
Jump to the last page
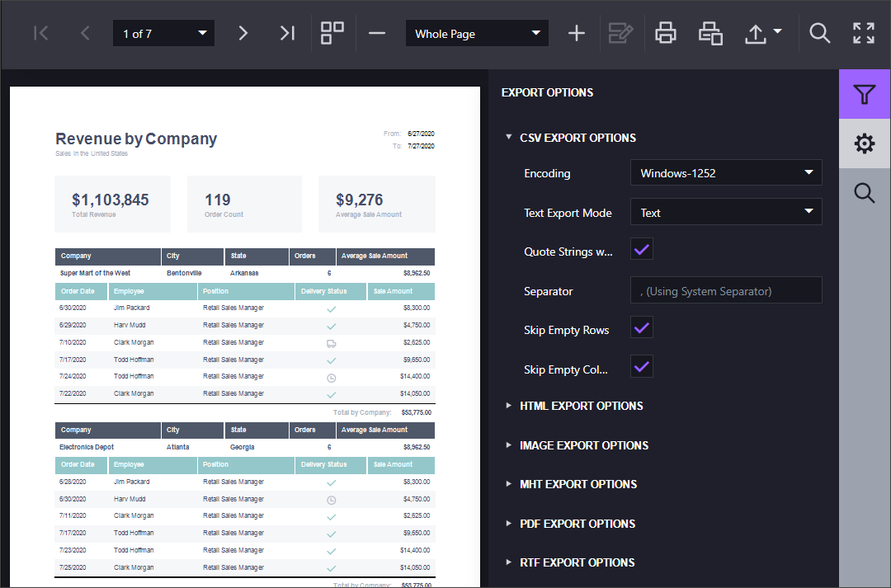288,34
